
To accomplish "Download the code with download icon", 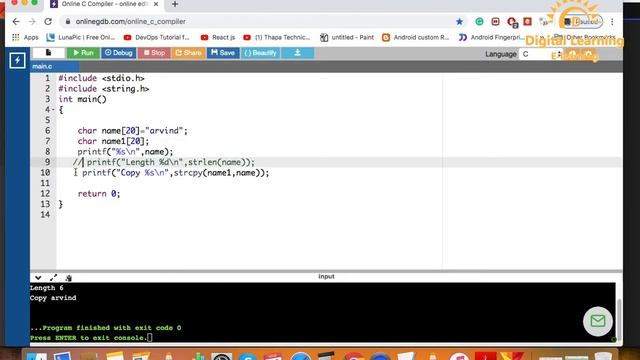I will 298,53.
